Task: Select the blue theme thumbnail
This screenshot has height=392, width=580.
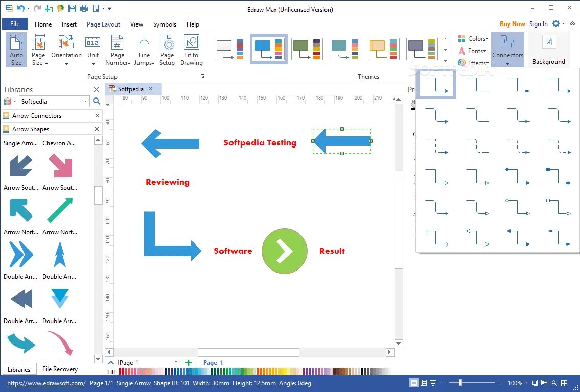Action: coord(269,49)
